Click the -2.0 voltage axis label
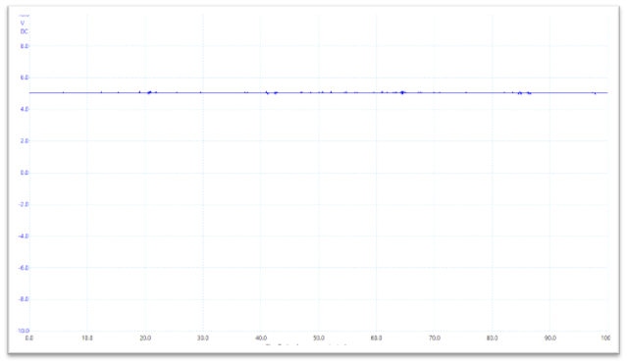The width and height of the screenshot is (627, 364). tap(24, 204)
